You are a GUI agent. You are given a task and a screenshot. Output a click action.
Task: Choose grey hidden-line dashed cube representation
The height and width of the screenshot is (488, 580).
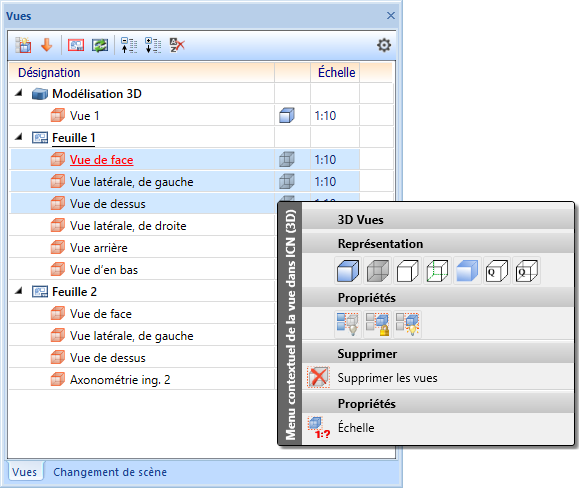point(378,271)
